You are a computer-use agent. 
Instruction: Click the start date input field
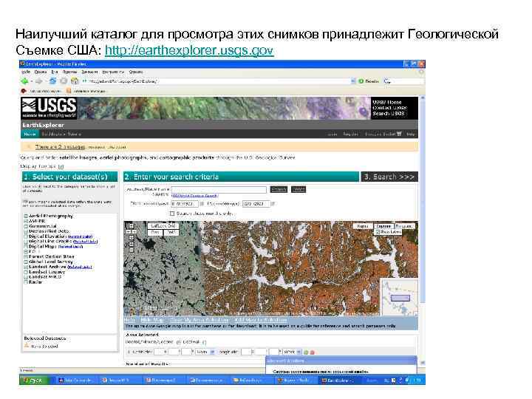click(185, 204)
